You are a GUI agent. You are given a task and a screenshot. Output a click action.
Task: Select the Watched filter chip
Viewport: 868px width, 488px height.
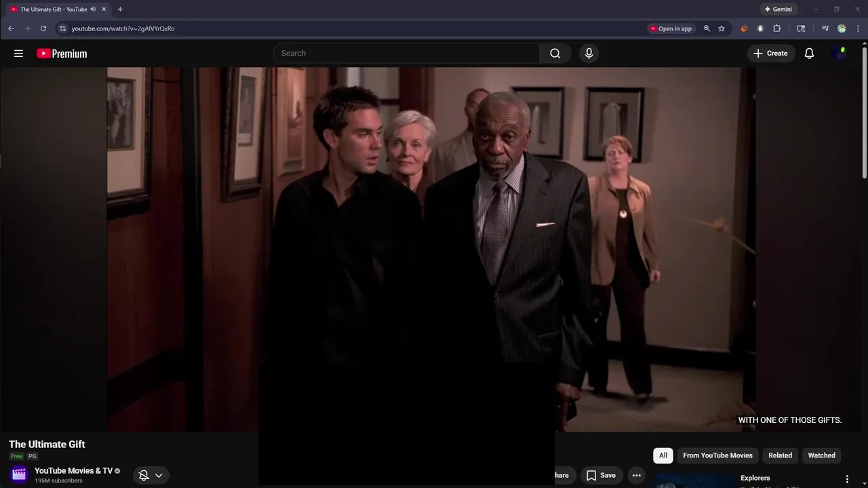click(821, 455)
